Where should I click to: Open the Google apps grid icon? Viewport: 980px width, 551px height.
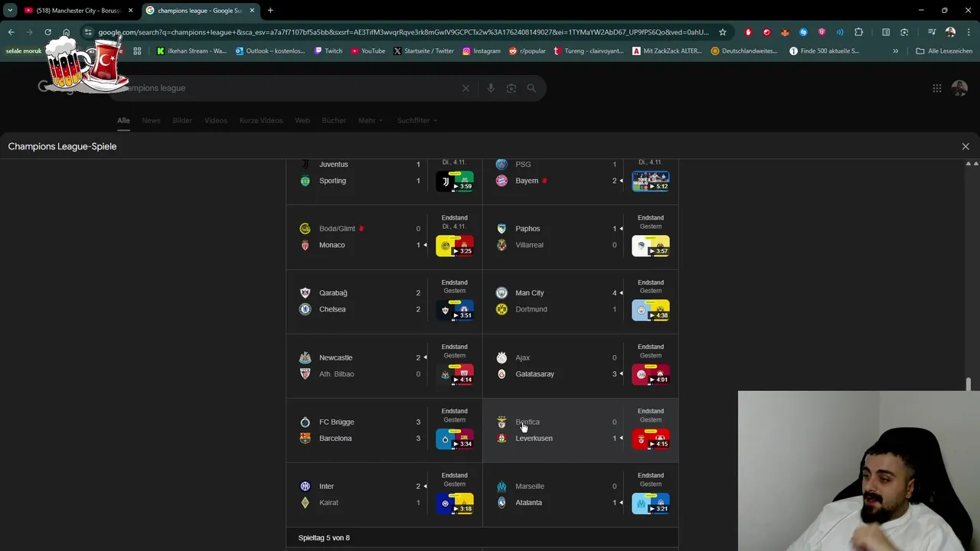click(x=936, y=88)
